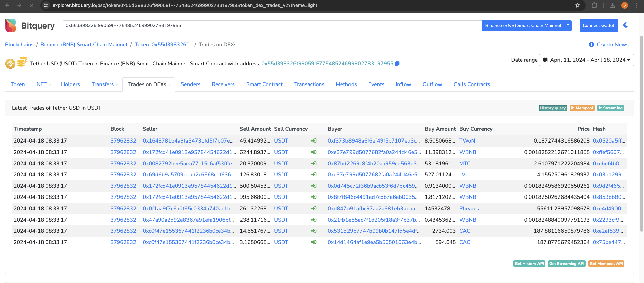Open the Transactions tab
Screen dimensions: 644x283
click(x=309, y=84)
